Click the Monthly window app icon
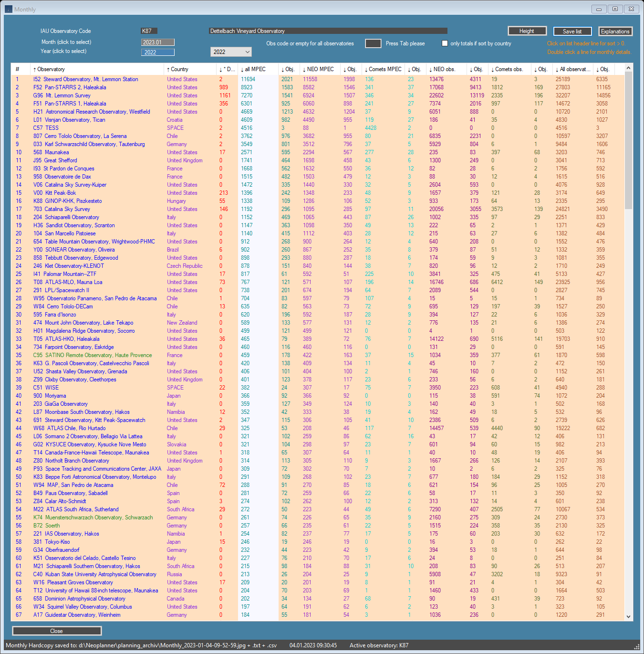The height and width of the screenshot is (654, 644). [9, 9]
